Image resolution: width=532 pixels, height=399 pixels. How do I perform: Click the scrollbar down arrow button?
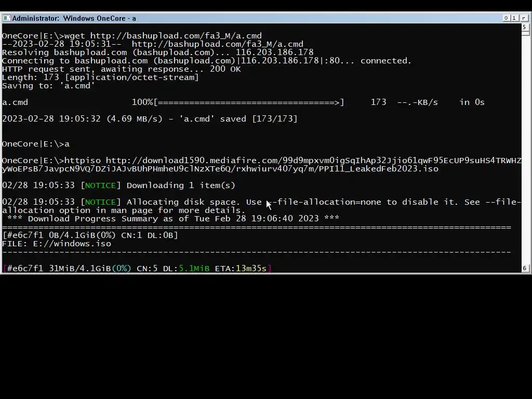click(525, 269)
